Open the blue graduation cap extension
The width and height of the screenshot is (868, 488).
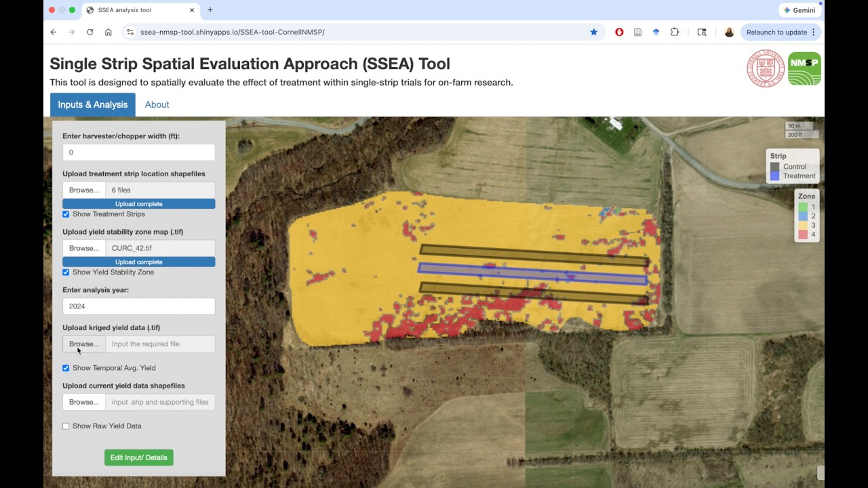656,32
